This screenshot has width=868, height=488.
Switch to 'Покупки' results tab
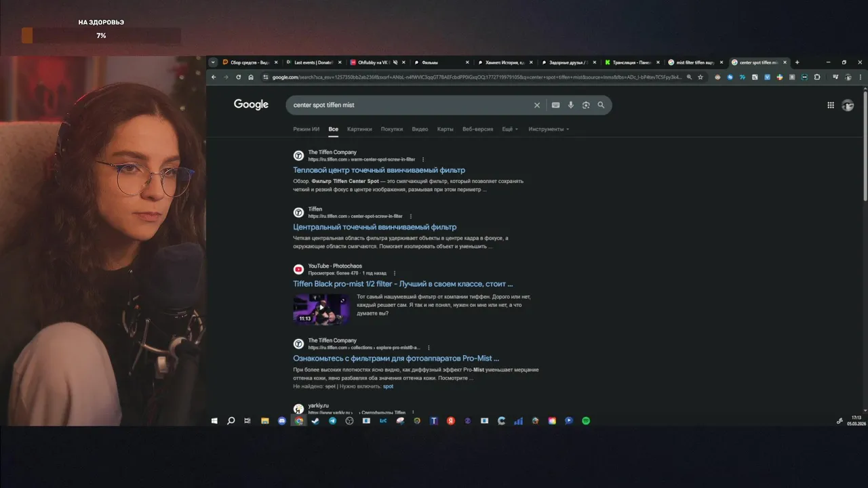[x=392, y=129]
